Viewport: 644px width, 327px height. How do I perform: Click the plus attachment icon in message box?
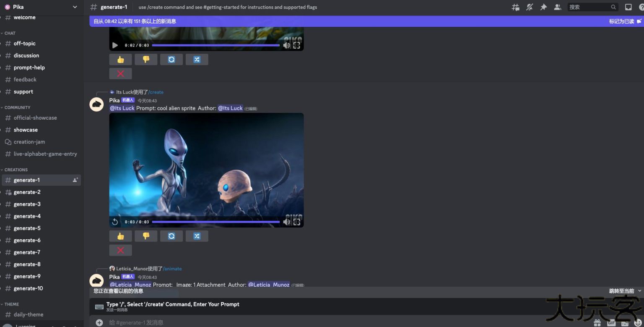99,322
